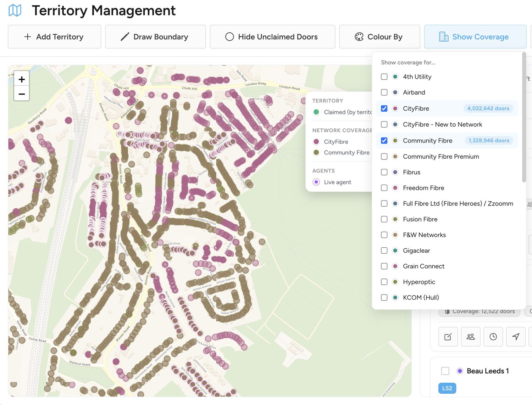Toggle the Hide Unclaimed Doors button

point(272,37)
